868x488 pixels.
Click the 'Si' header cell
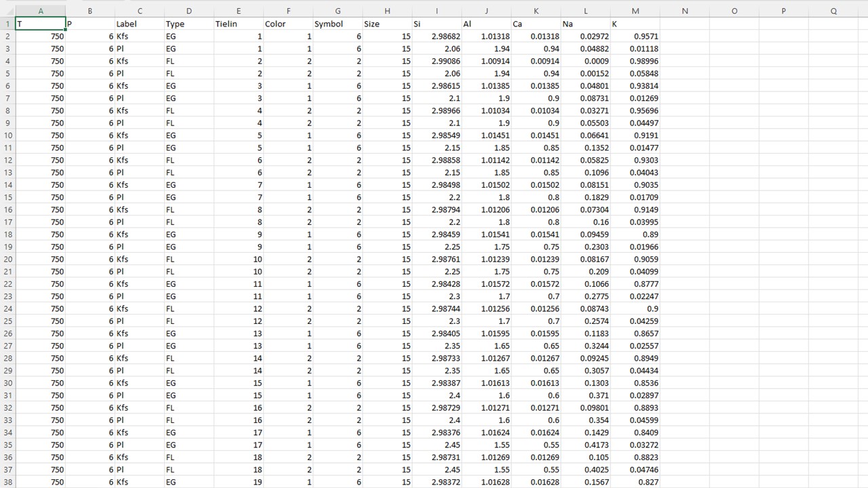coord(436,24)
